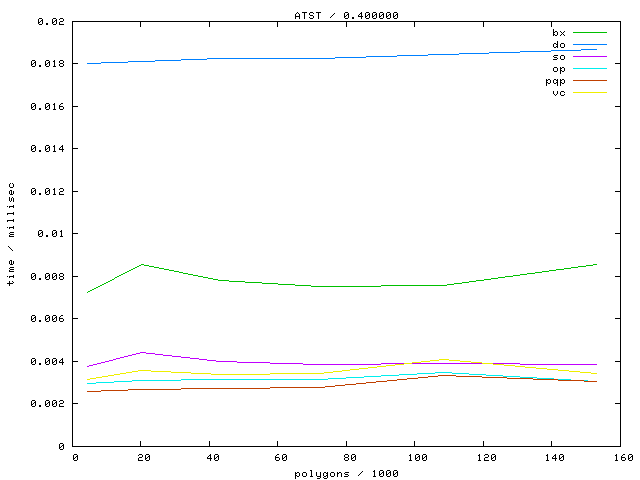Select the "do" legend entry text
Screen dimensions: 640x480
[558, 45]
